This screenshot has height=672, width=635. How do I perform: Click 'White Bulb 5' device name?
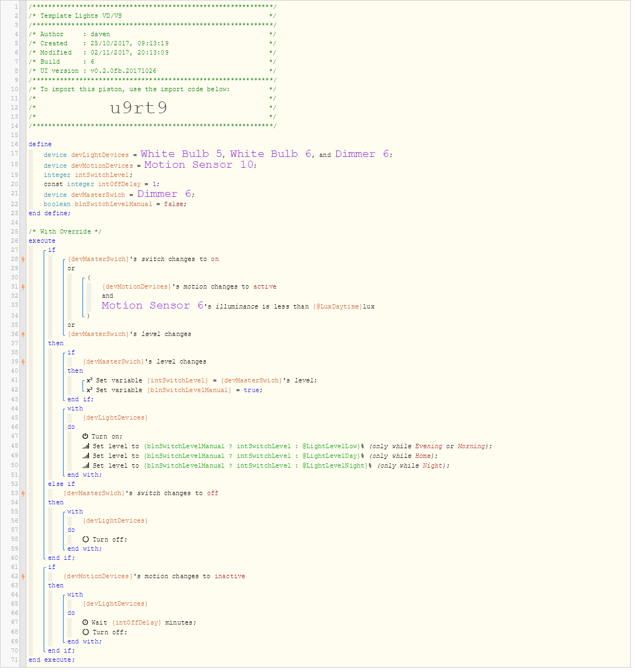point(182,154)
